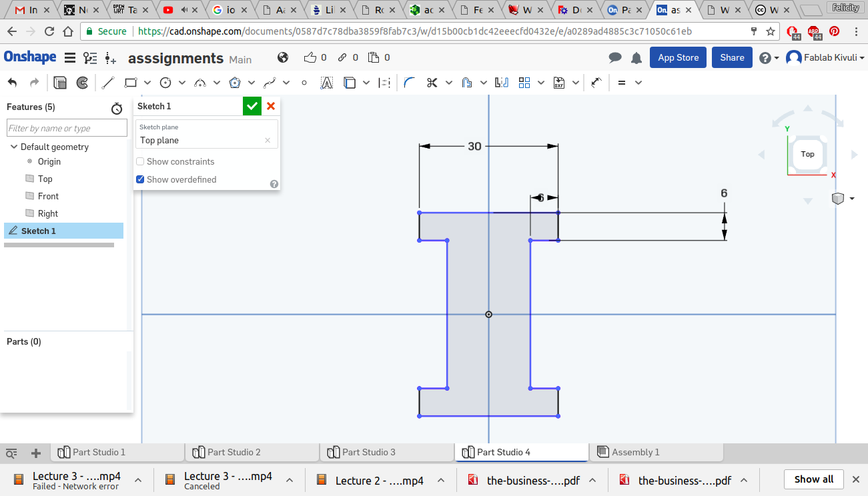Screen dimensions: 868x496
Task: Select the Polygon sketch tool
Action: pyautogui.click(x=235, y=83)
